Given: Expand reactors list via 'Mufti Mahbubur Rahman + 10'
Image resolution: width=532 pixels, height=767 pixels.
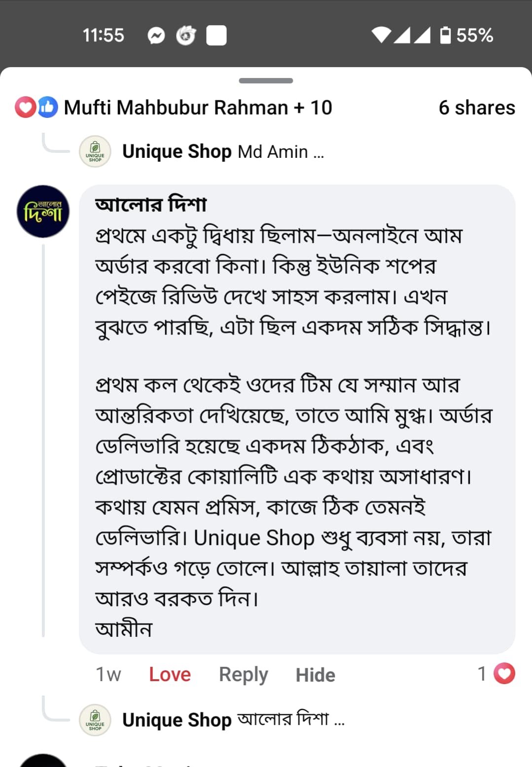Looking at the screenshot, I should tap(198, 107).
